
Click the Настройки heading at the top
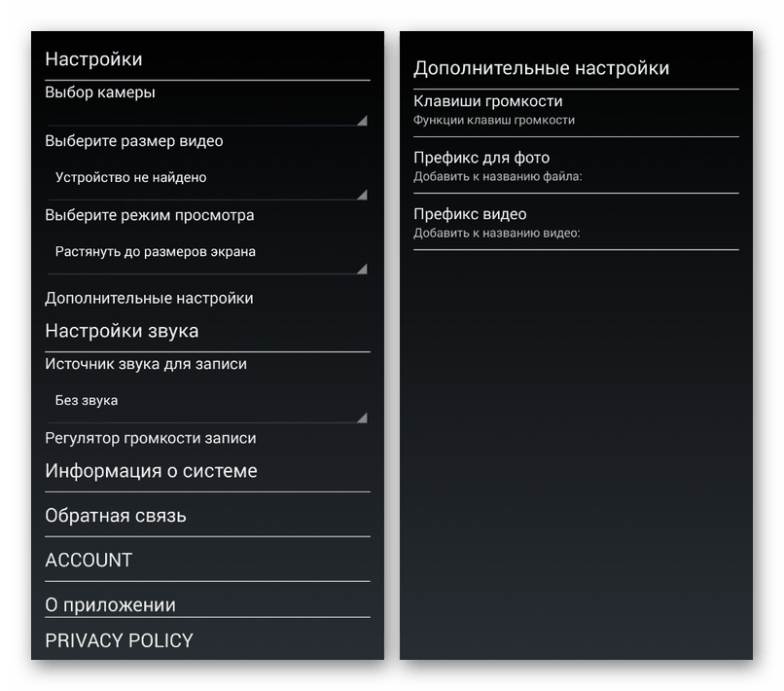point(93,59)
